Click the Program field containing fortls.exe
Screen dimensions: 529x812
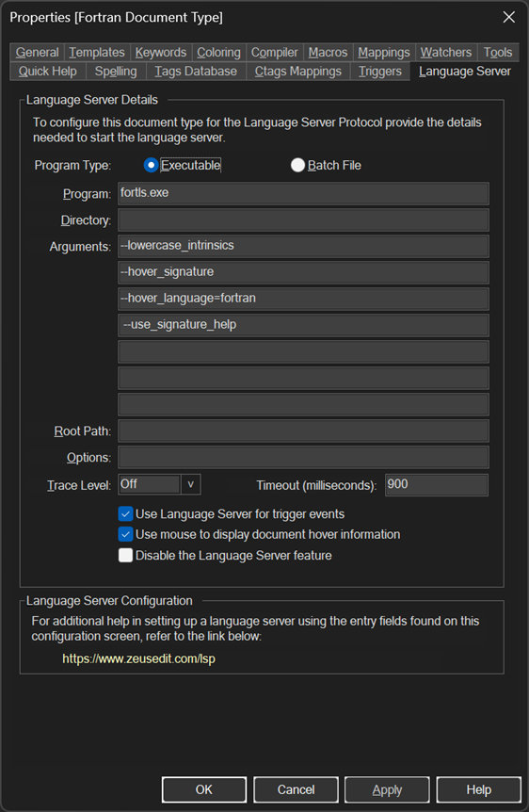(x=303, y=193)
